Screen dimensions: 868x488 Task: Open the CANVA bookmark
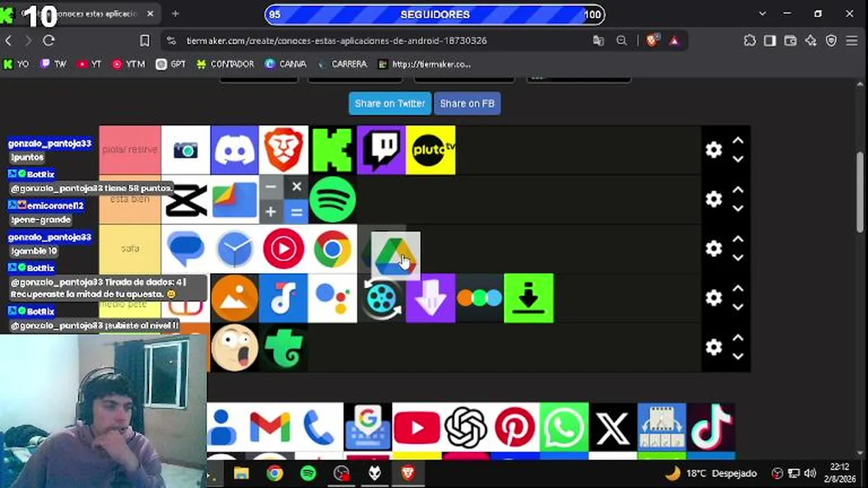285,64
